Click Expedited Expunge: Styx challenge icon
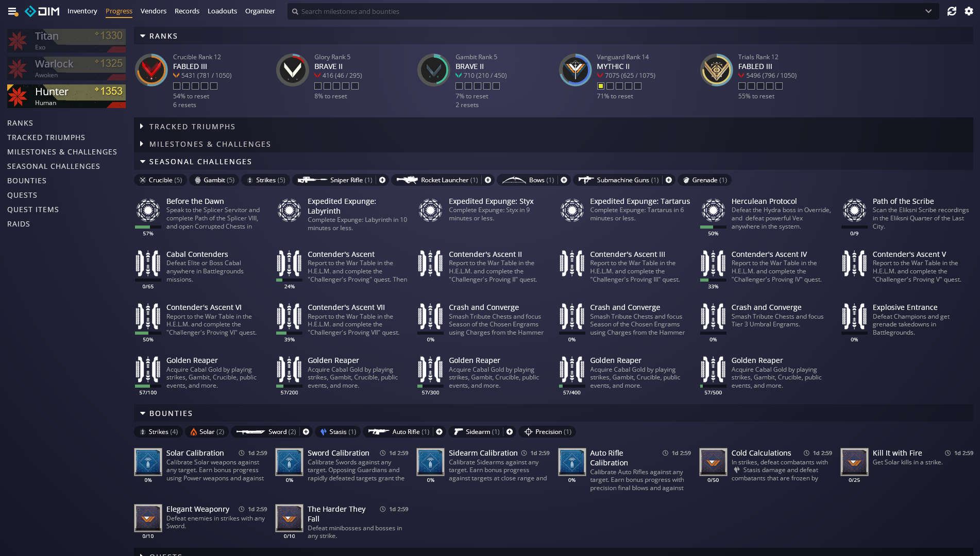This screenshot has height=556, width=980. 430,211
